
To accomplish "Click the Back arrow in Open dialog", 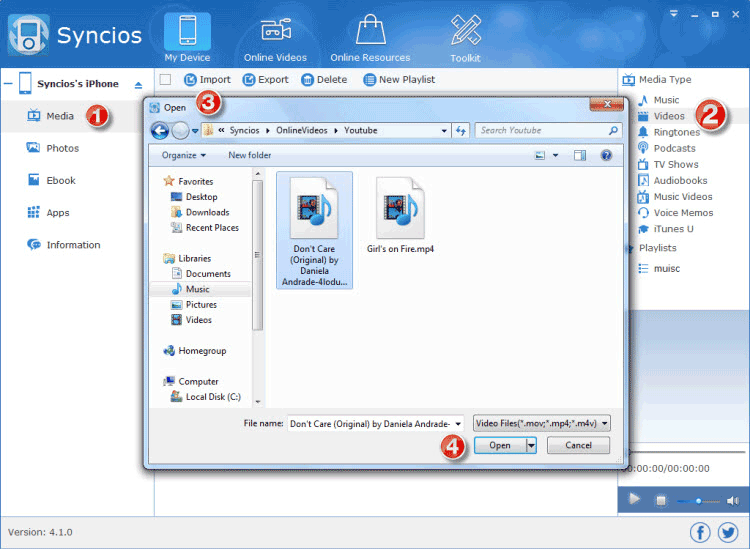I will (x=160, y=131).
